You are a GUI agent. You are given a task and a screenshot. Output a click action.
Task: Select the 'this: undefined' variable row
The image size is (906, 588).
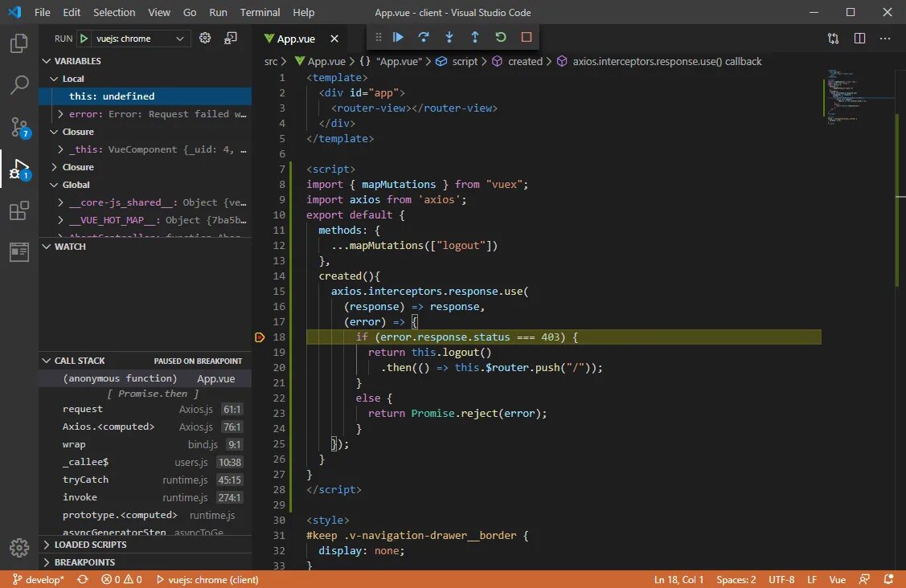[x=145, y=96]
